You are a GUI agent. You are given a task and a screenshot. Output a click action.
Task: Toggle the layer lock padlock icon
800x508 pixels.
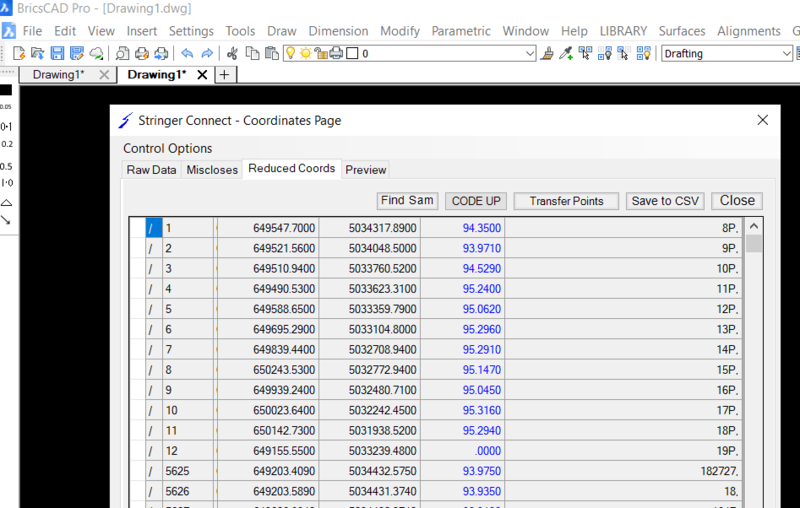click(321, 53)
